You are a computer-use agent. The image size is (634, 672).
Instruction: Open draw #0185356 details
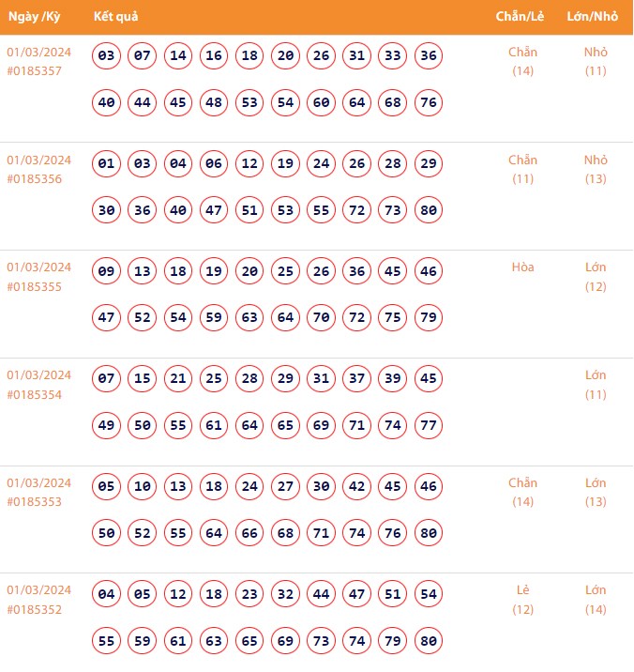[x=35, y=179]
